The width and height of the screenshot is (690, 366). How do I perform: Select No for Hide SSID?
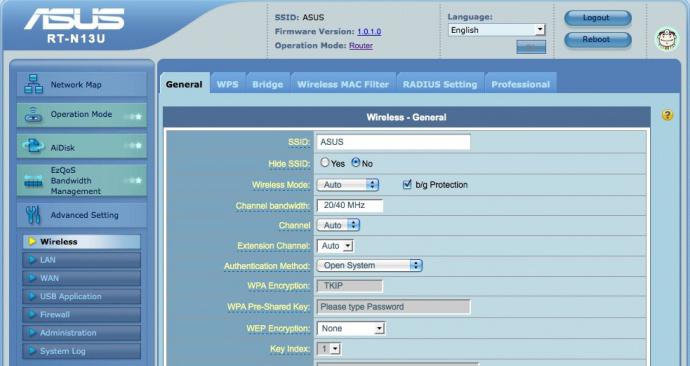[356, 163]
